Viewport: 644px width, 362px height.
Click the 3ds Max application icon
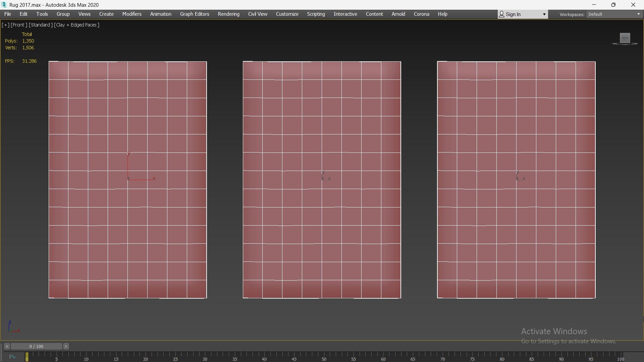point(4,5)
